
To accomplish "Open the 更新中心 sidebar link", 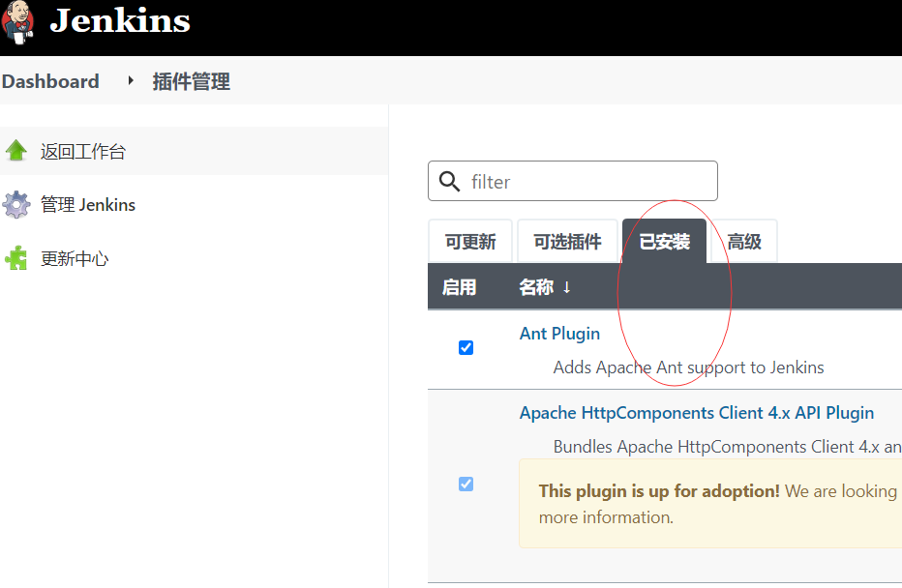I will click(75, 258).
